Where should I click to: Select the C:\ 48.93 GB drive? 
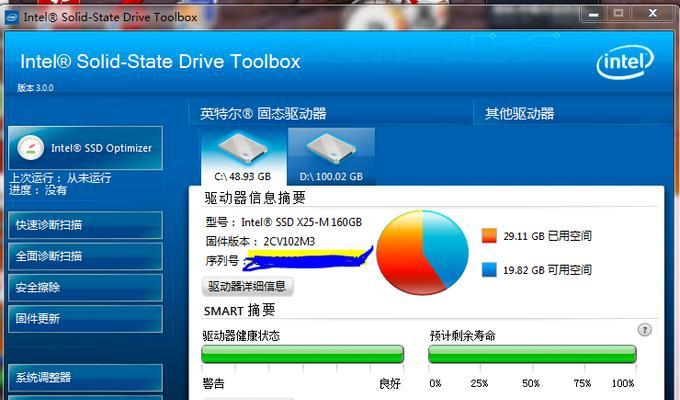click(243, 157)
